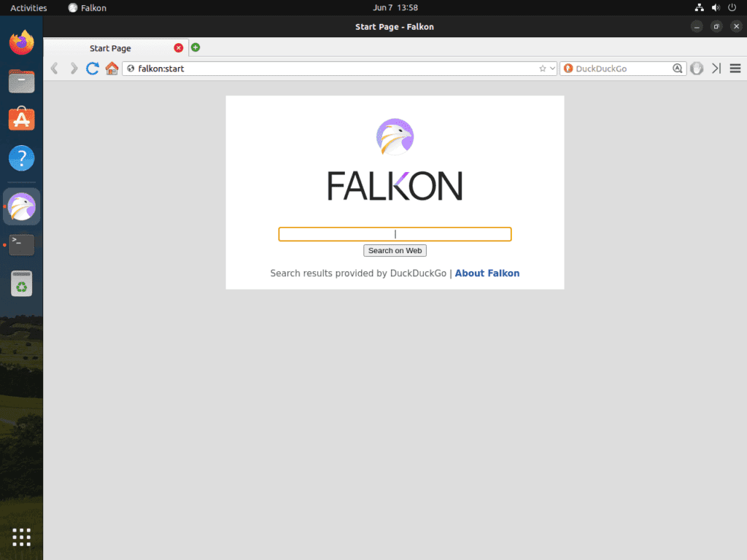Open Falkon's hamburger main menu

(735, 68)
